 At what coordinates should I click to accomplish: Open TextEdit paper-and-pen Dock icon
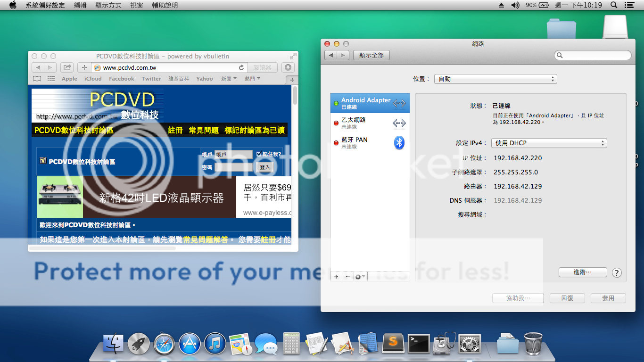317,344
